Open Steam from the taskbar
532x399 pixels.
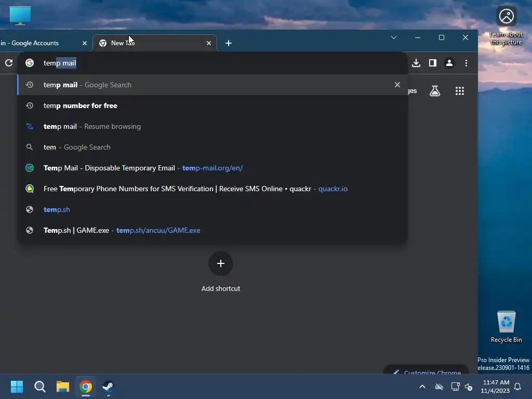pyautogui.click(x=108, y=387)
